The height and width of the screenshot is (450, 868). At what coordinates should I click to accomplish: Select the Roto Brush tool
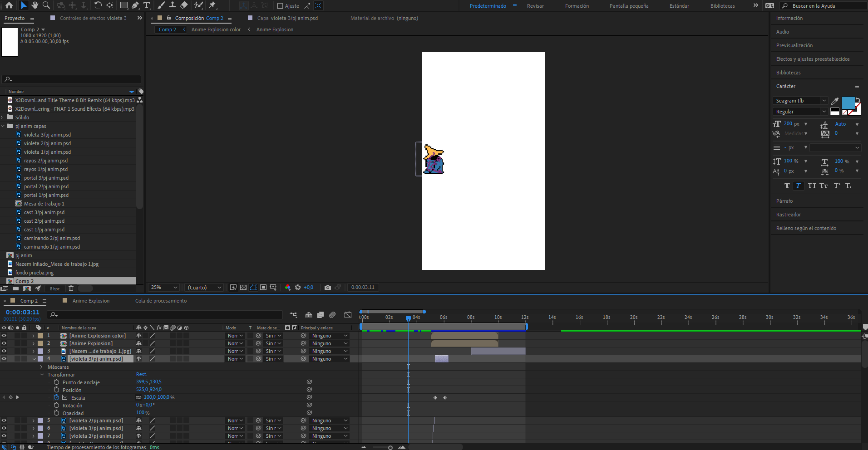tap(198, 5)
